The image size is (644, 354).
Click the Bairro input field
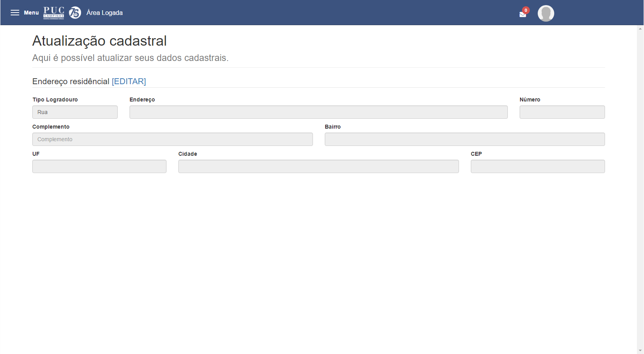click(x=465, y=139)
